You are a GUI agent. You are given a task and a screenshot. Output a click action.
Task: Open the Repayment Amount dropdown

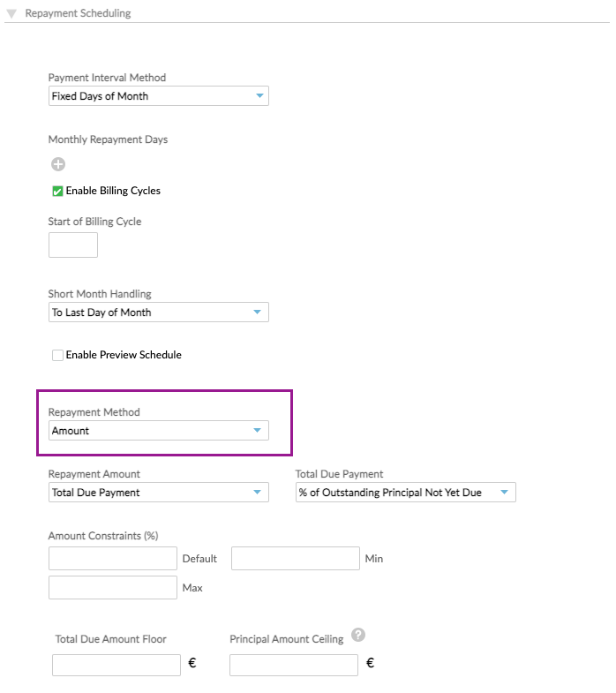click(x=158, y=493)
